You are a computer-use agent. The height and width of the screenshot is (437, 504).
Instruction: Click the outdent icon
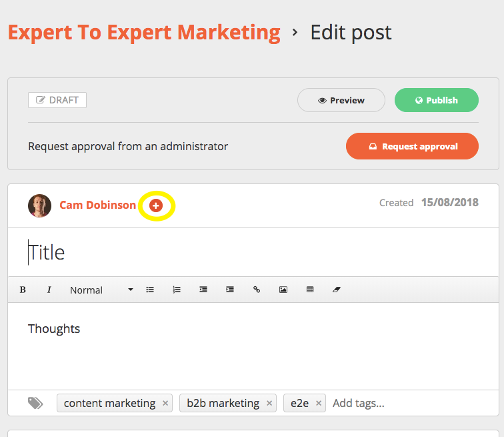pyautogui.click(x=203, y=290)
